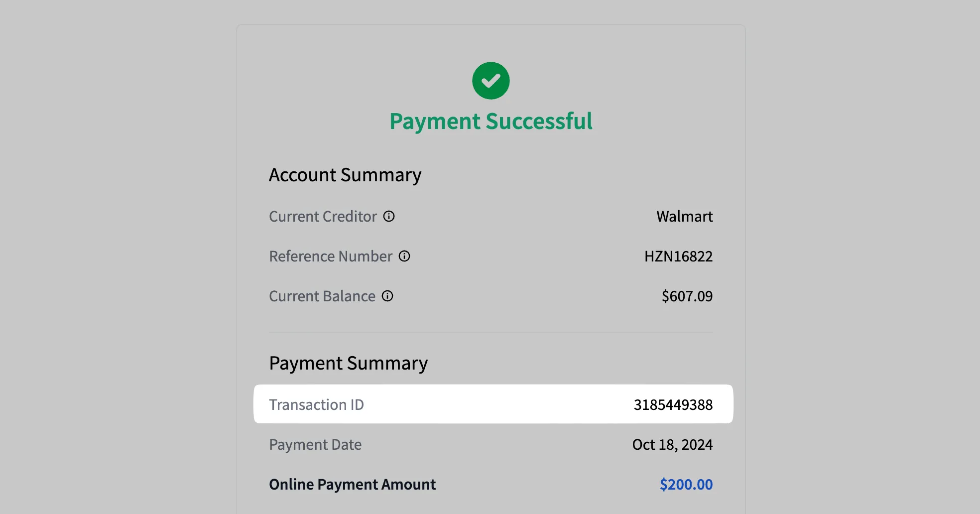Click the Online Payment Amount label

pos(352,485)
